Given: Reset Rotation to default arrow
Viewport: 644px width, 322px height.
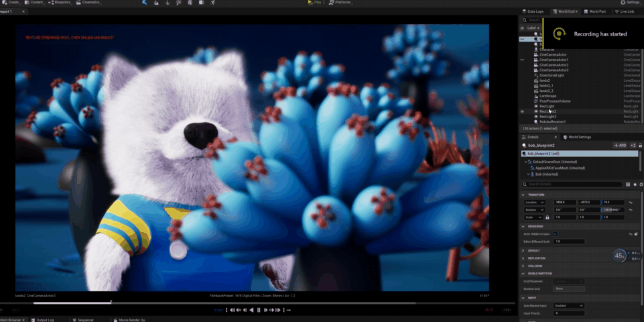Looking at the screenshot, I should point(631,210).
